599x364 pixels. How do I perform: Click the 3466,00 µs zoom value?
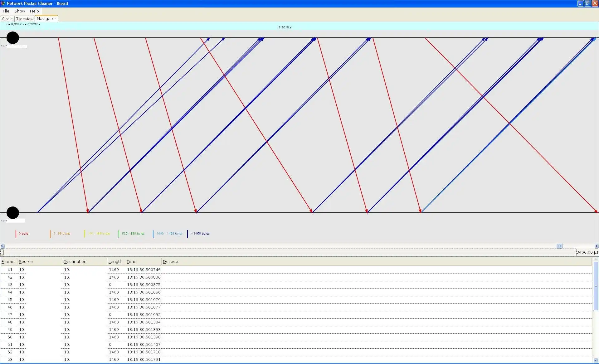click(x=587, y=252)
